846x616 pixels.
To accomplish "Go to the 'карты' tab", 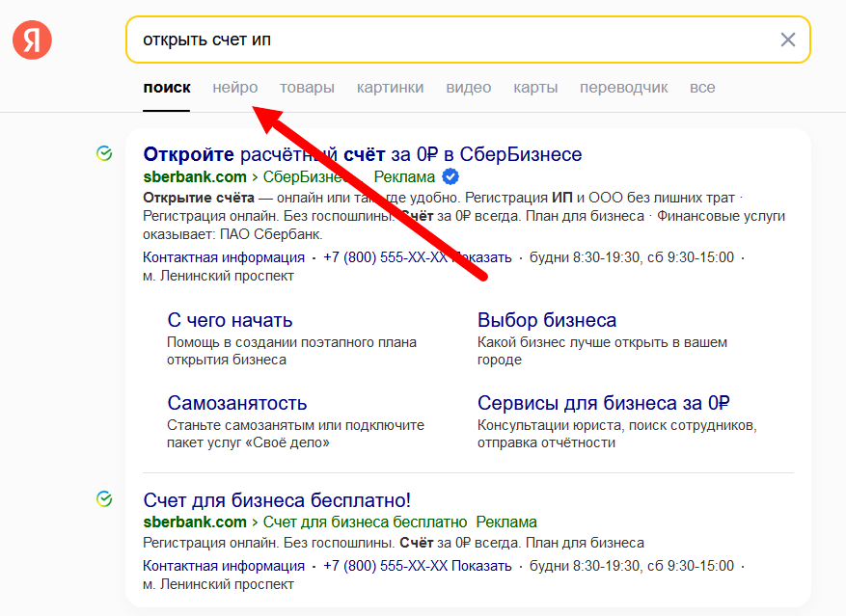I will 535,88.
